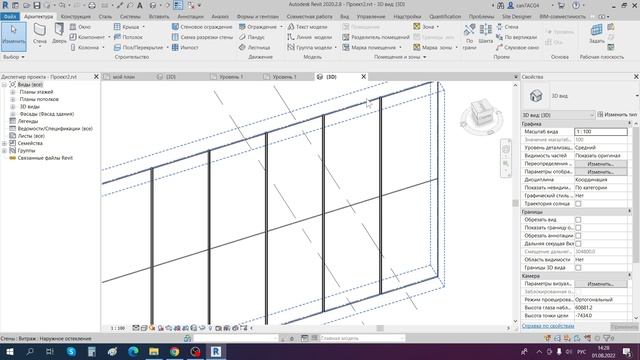Click view scale 1:100 in view control bar
The height and width of the screenshot is (360, 640).
point(118,328)
